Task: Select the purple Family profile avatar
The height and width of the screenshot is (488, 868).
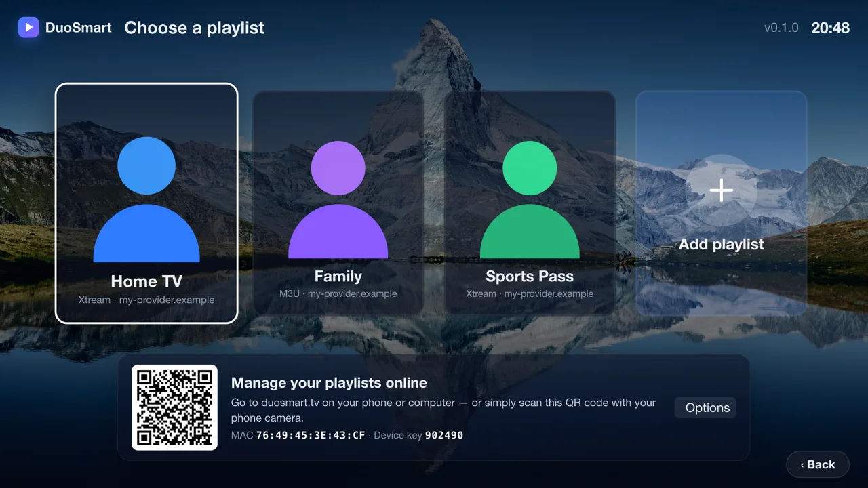Action: click(x=338, y=199)
